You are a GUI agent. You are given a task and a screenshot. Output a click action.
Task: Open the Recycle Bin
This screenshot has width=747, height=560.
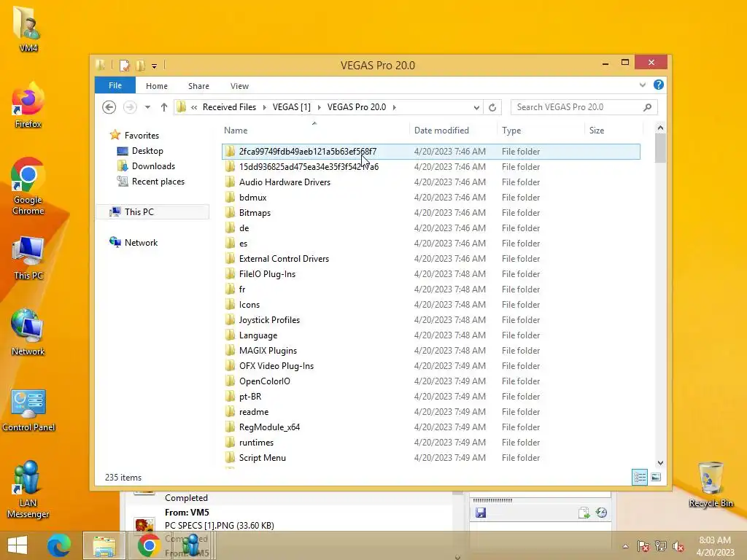coord(711,484)
